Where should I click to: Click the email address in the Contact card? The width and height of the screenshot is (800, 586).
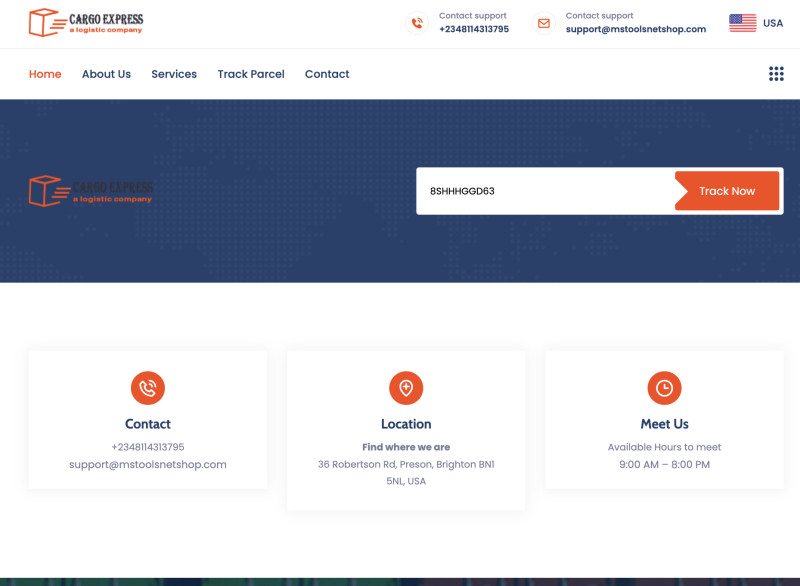tap(148, 464)
